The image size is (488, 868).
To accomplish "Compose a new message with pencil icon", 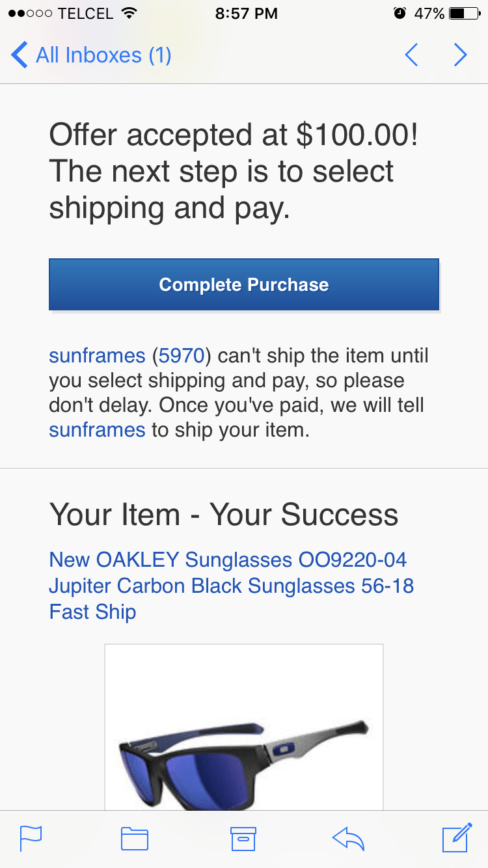I will click(x=457, y=837).
